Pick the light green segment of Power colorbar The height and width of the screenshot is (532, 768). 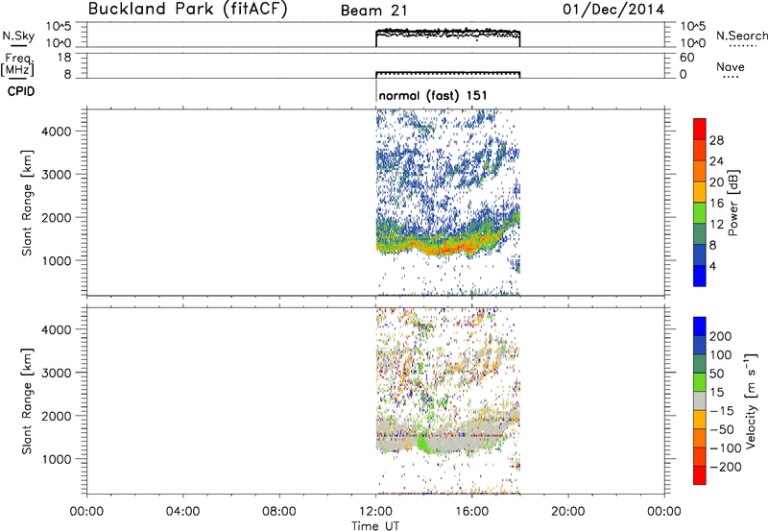click(x=700, y=213)
